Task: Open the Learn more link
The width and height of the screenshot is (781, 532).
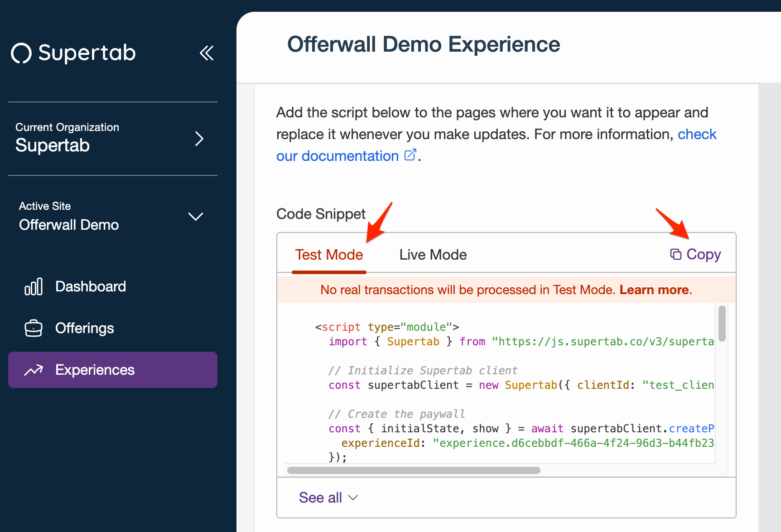Action: pyautogui.click(x=654, y=290)
